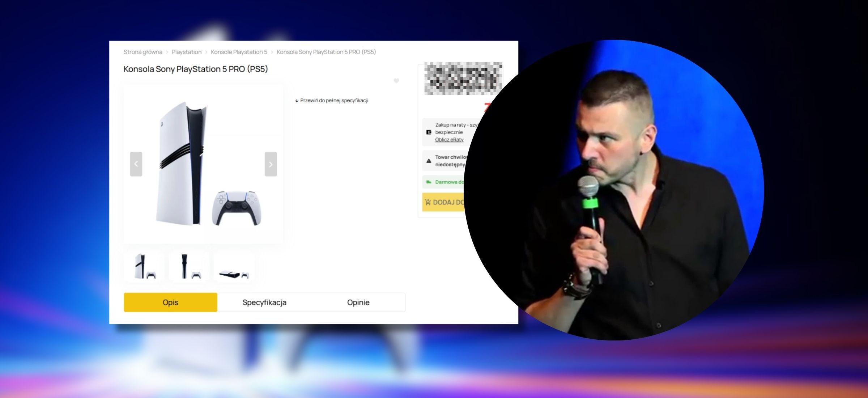Click the main PS5 Pro product image
Image resolution: width=868 pixels, height=398 pixels.
point(203,164)
